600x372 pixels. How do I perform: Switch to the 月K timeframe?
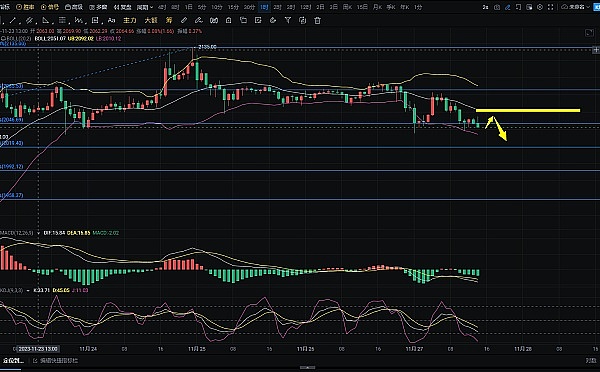coord(377,7)
